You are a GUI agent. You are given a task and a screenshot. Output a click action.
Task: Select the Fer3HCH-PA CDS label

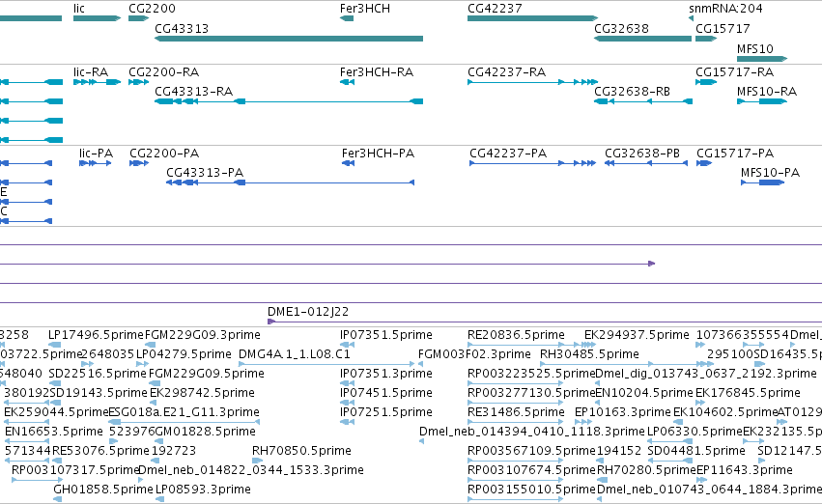pos(378,153)
